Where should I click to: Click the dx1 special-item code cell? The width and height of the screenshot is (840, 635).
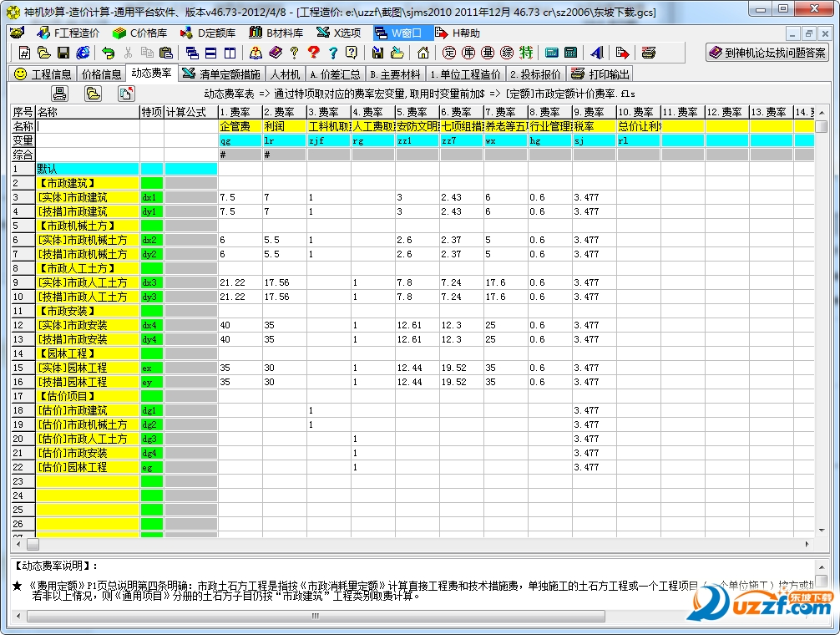[152, 198]
